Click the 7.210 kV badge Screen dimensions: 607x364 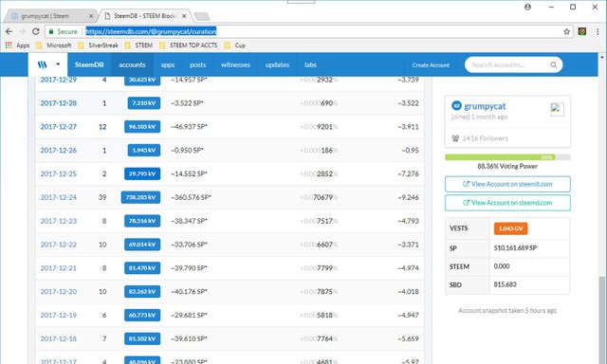(x=143, y=103)
